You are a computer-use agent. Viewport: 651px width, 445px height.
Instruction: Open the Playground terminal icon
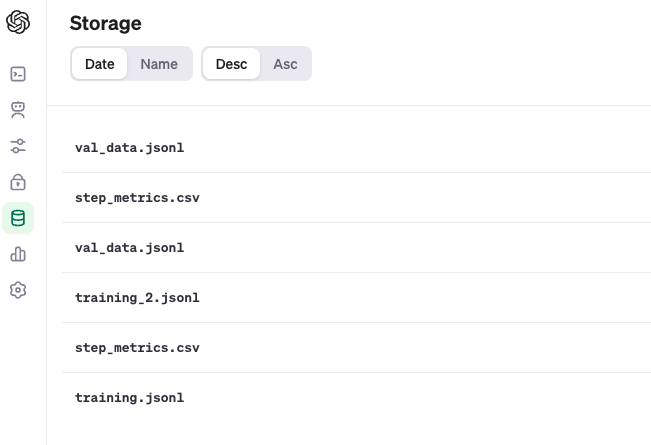[x=18, y=74]
